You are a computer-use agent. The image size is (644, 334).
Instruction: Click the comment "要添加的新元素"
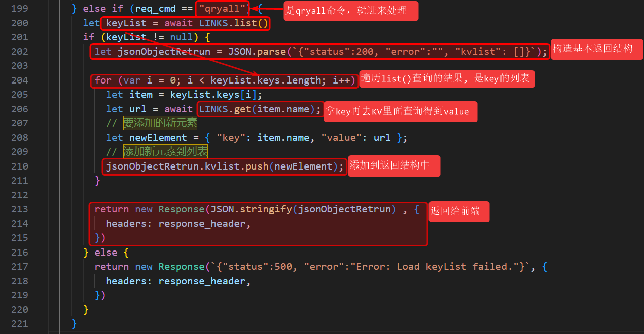(x=160, y=123)
